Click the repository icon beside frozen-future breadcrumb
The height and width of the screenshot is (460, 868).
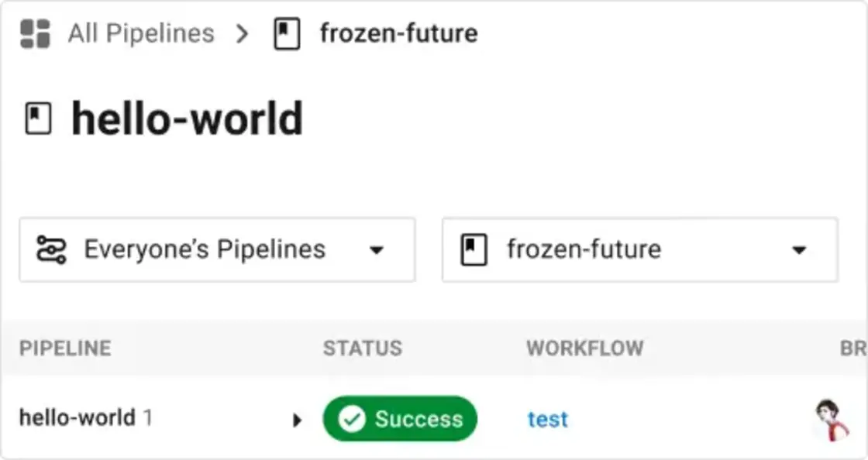click(x=287, y=34)
